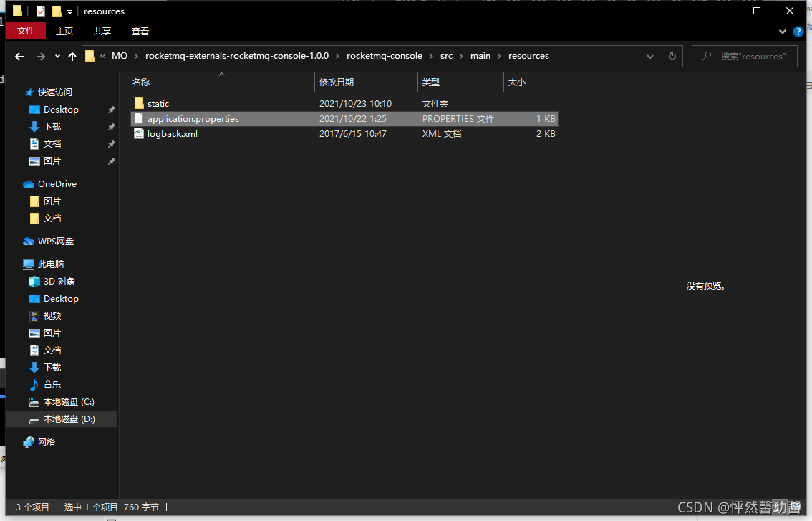This screenshot has width=812, height=521.
Task: Open the 查看 ribbon tab
Action: pyautogui.click(x=140, y=31)
